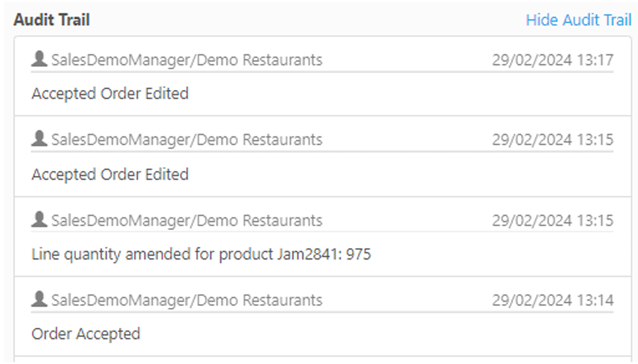Viewport: 638px width, 364px height.
Task: Click the 29/02/2024 13:14 timestamp
Action: (x=552, y=300)
